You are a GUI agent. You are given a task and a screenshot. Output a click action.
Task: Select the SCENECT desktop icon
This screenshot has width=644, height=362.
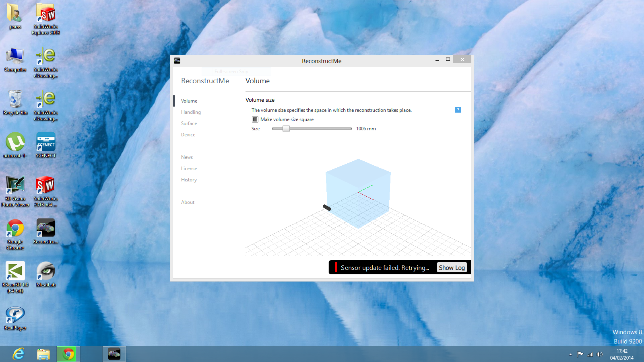45,145
